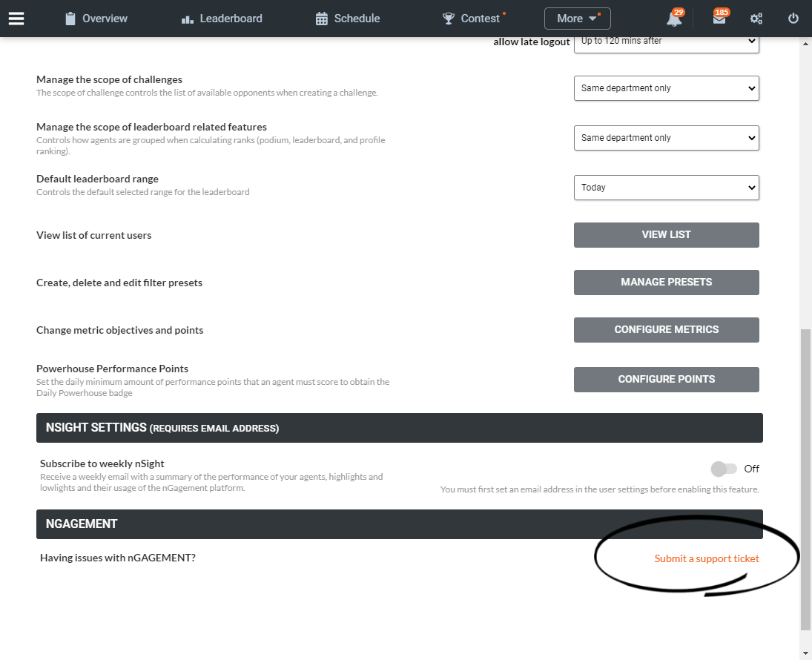Open leaderboard related features scope dropdown

coord(667,138)
